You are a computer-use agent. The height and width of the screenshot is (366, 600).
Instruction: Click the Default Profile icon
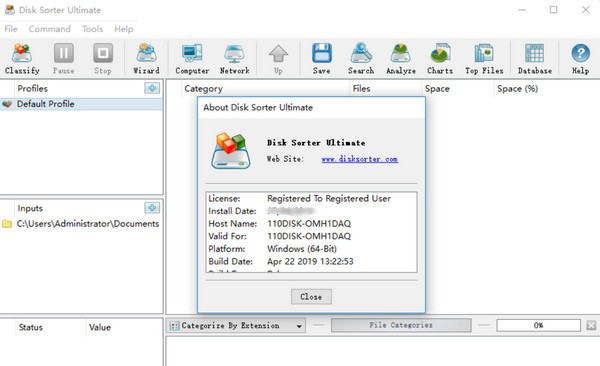7,104
